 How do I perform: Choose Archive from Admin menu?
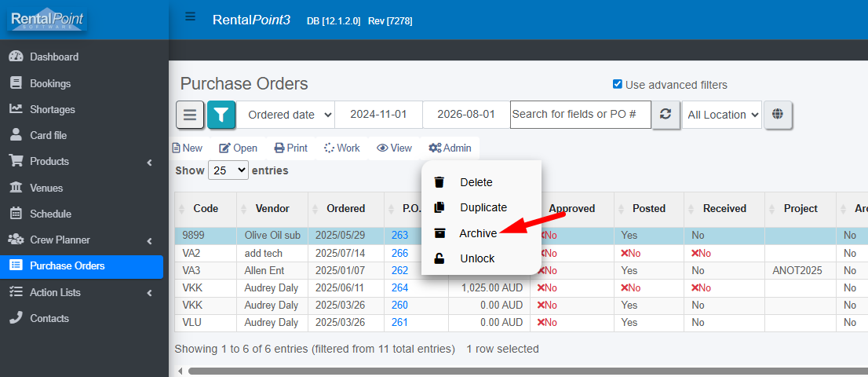coord(478,233)
